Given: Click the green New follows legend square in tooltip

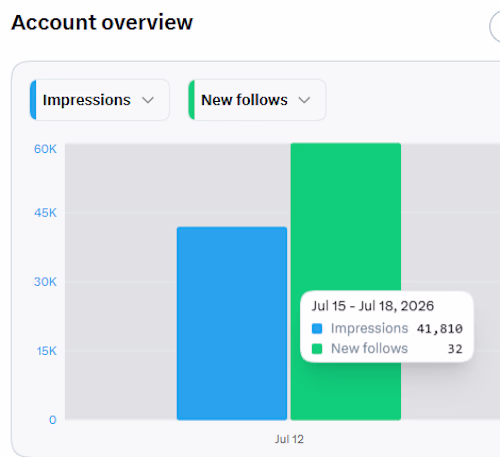Looking at the screenshot, I should point(317,349).
